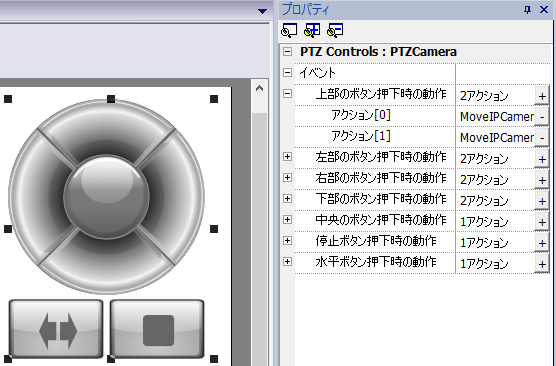The image size is (556, 366).
Task: Click 2アクション value of 右部 row
Action: pyautogui.click(x=484, y=180)
